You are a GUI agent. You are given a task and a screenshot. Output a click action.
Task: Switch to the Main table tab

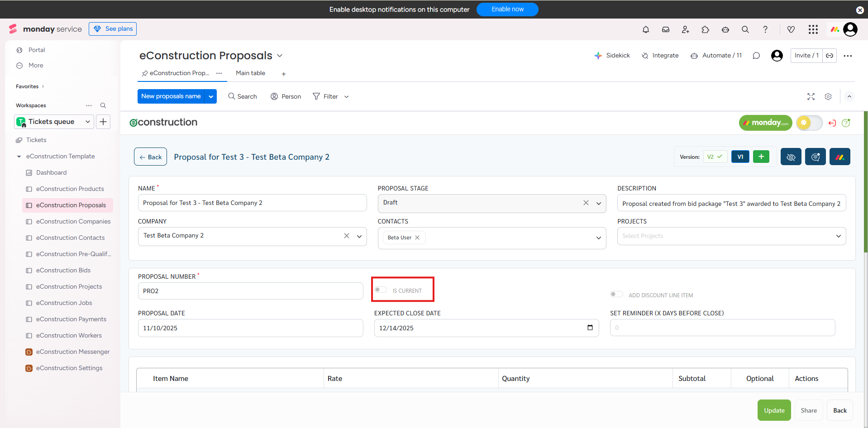(x=250, y=73)
